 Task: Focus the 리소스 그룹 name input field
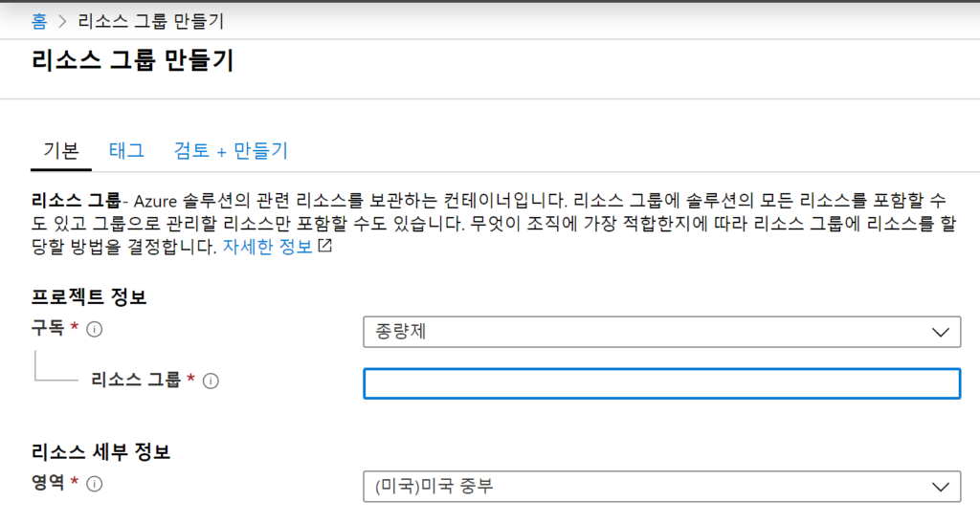[660, 383]
